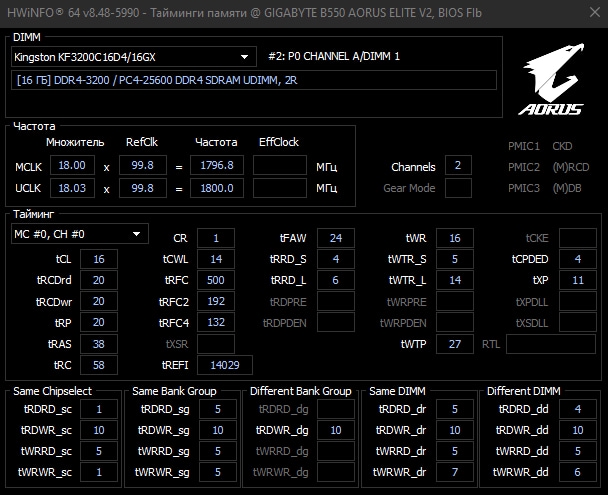Click the tCPDED value field
The width and height of the screenshot is (608, 495).
coord(578,259)
